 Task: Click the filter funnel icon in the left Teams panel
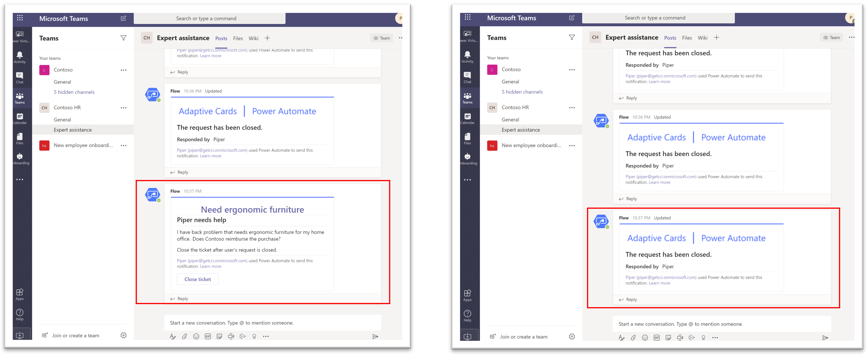coord(124,38)
